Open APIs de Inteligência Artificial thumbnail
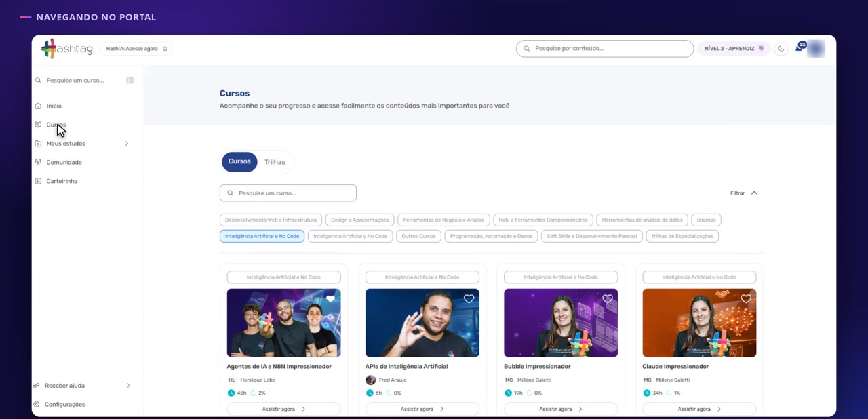Screen dimensions: 868x419 422,323
